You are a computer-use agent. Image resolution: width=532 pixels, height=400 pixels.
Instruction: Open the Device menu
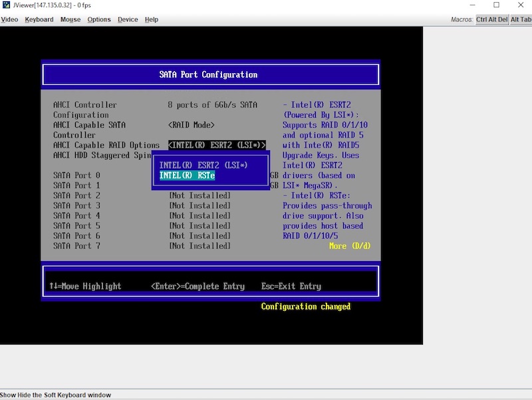(128, 20)
